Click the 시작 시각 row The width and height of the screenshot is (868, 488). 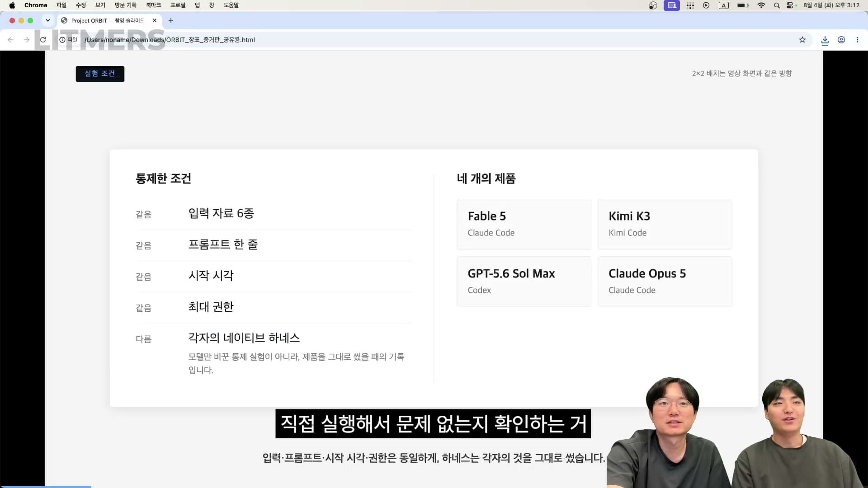click(x=273, y=276)
